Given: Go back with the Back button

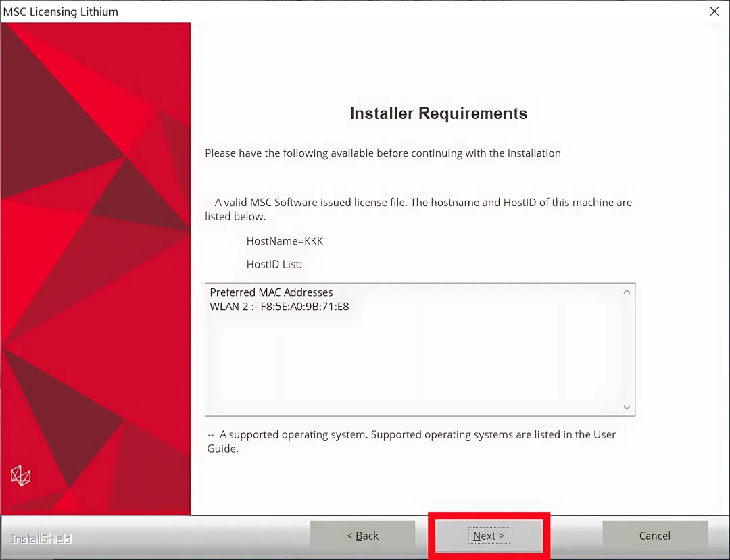Looking at the screenshot, I should [362, 536].
